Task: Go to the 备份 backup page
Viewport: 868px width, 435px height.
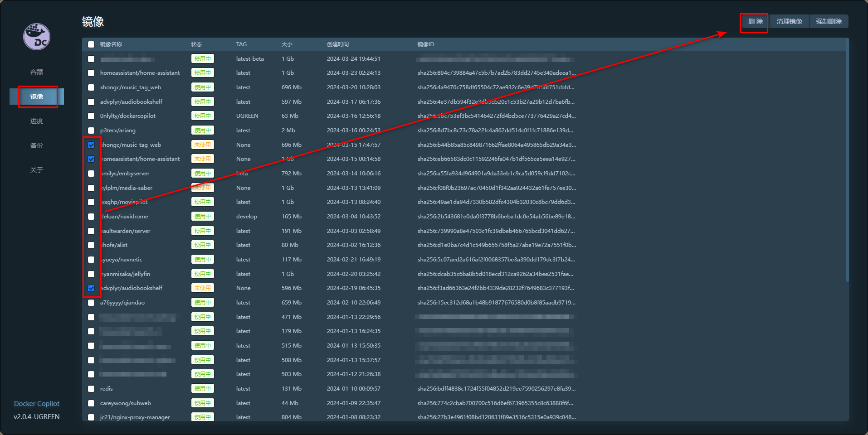Action: (37, 145)
